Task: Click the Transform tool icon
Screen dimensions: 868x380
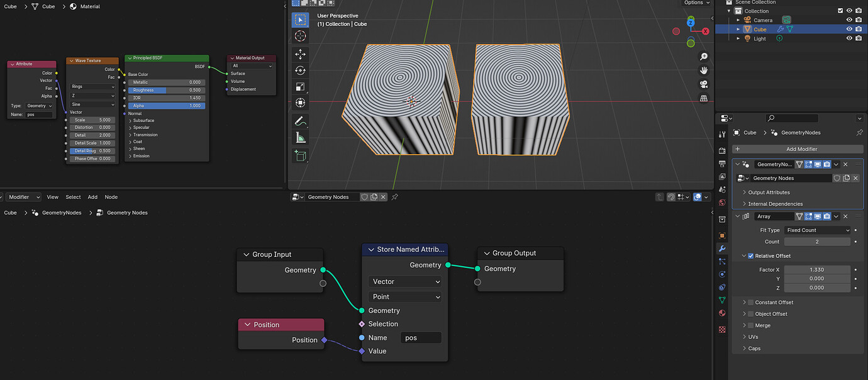Action: coord(300,103)
